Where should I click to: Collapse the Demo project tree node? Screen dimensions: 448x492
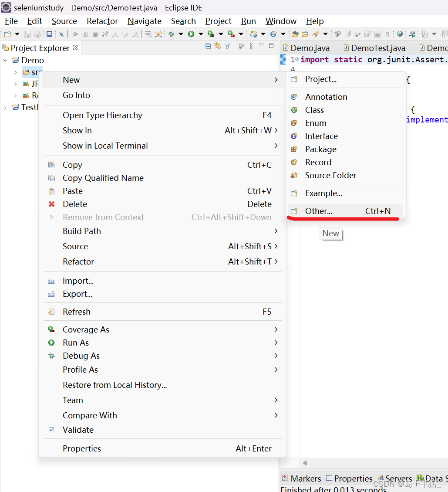pos(5,60)
